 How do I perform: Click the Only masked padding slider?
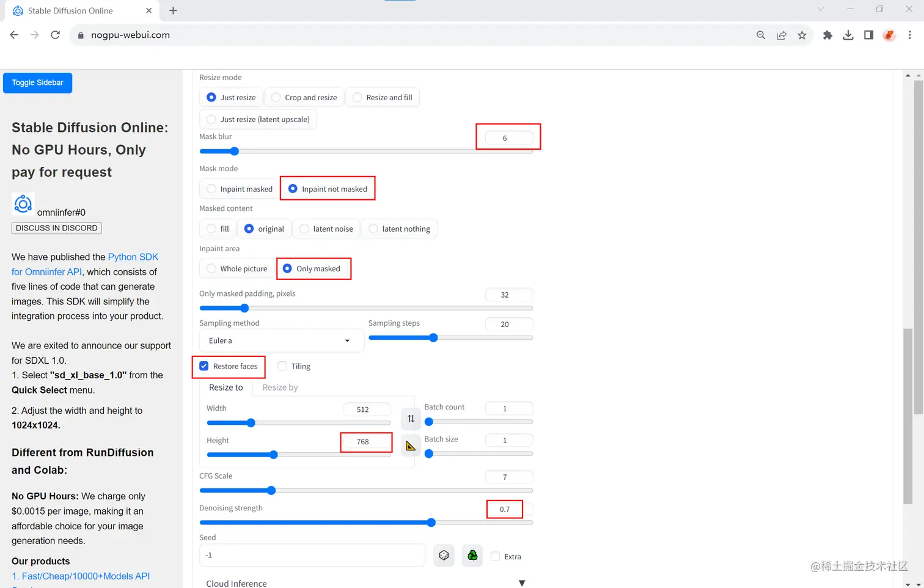tap(366, 308)
